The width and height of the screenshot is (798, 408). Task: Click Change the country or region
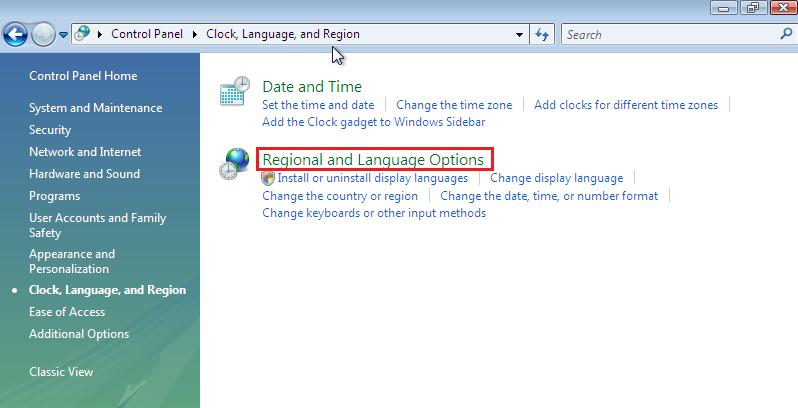(x=340, y=196)
